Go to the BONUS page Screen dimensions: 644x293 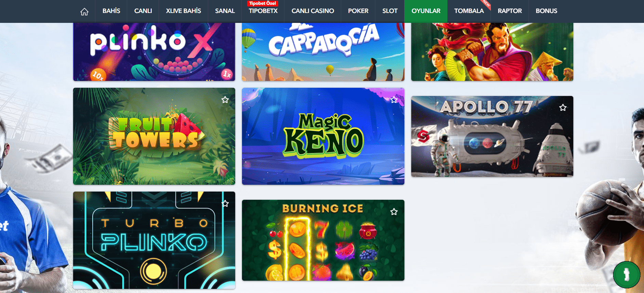point(546,11)
